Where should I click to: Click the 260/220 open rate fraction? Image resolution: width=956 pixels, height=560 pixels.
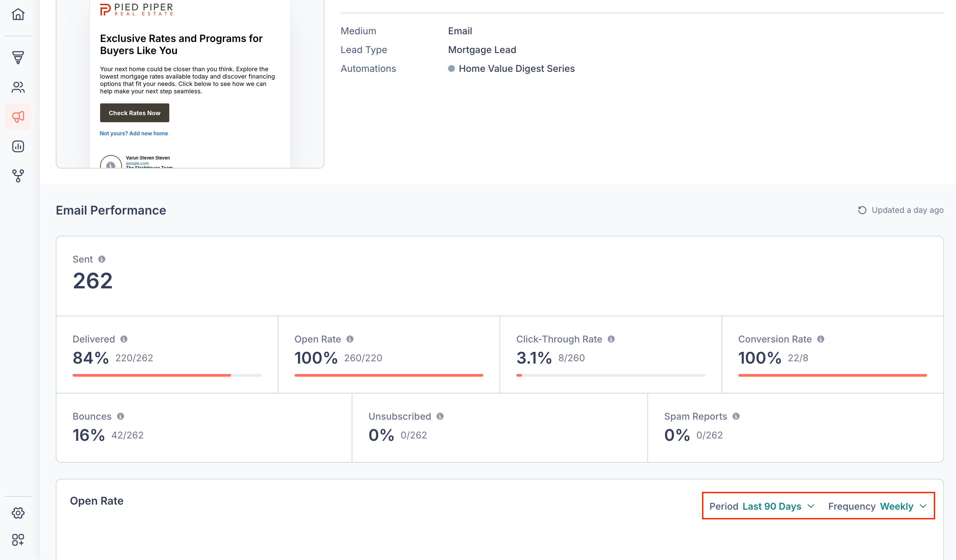(x=363, y=358)
